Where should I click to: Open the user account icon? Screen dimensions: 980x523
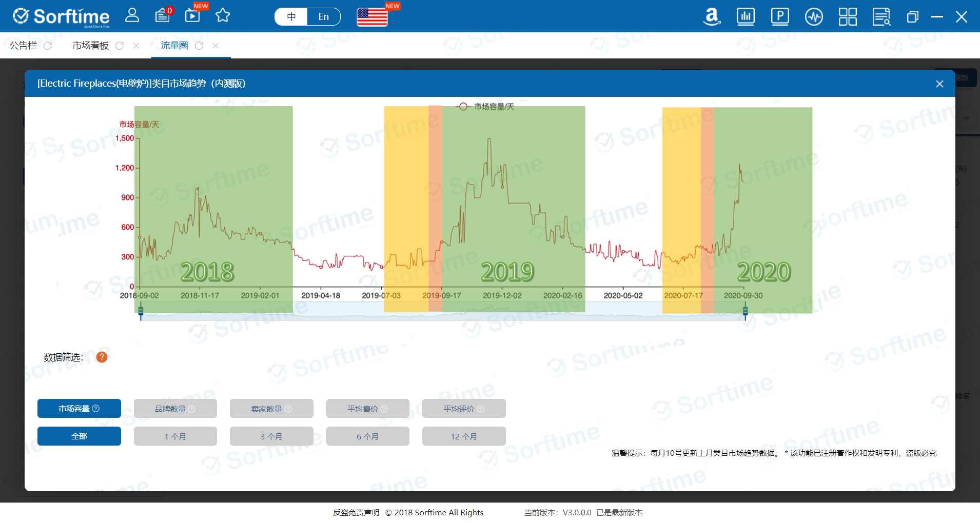(132, 15)
